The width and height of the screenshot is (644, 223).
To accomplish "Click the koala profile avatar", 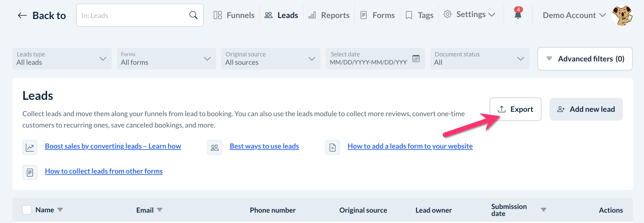I will click(622, 15).
